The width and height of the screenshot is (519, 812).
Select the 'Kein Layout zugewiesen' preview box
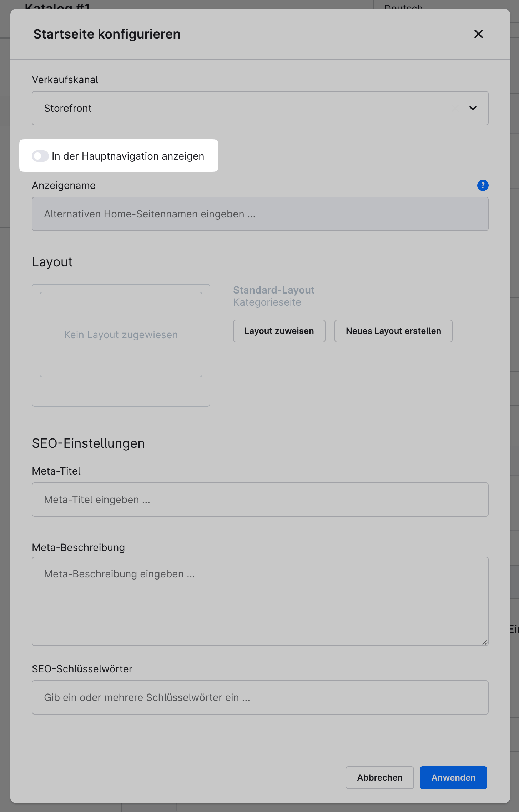click(x=121, y=335)
